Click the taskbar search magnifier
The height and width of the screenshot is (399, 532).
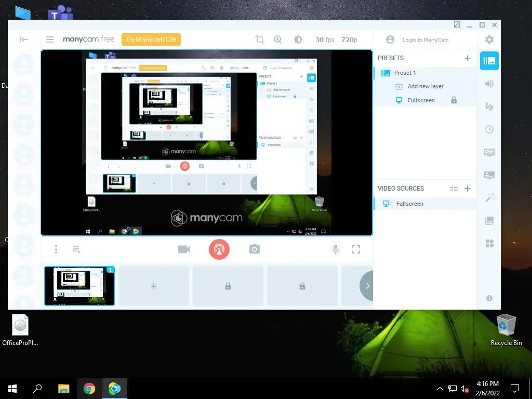[x=37, y=389]
